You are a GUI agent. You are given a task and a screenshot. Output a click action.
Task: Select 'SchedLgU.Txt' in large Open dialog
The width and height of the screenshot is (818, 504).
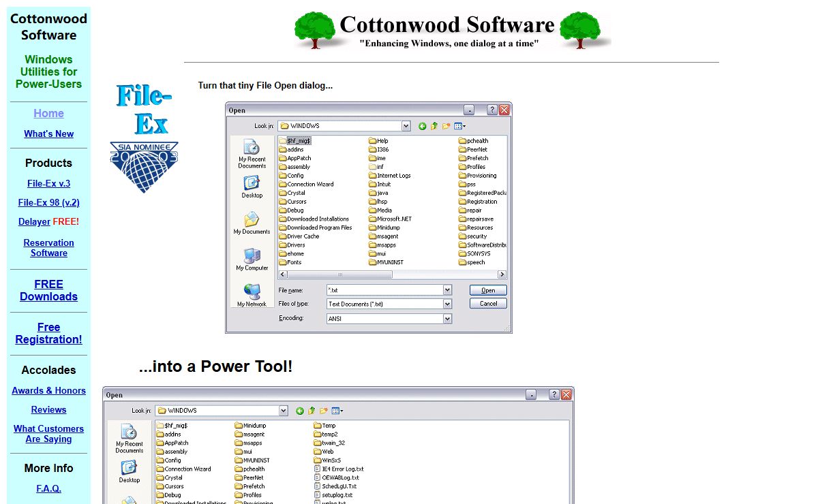pyautogui.click(x=335, y=486)
